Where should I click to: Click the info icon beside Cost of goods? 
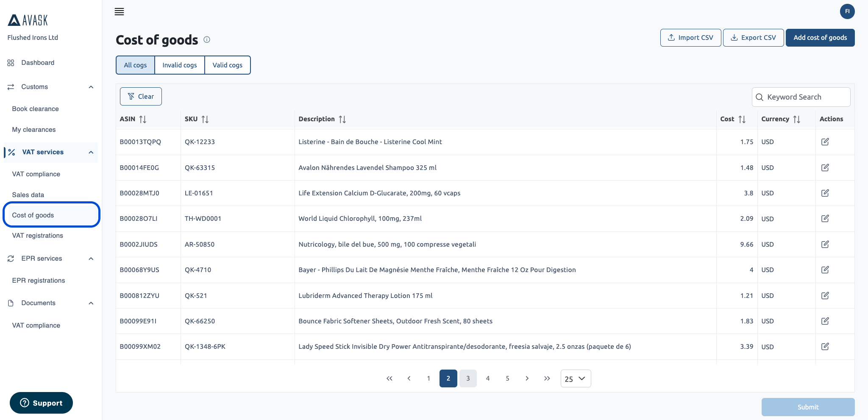tap(207, 39)
